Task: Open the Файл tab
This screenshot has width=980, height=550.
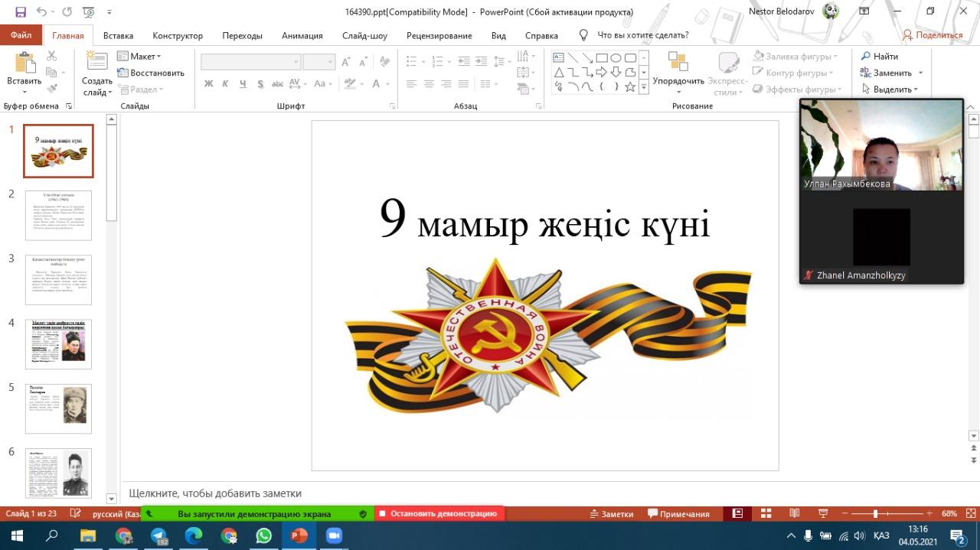Action: [21, 35]
